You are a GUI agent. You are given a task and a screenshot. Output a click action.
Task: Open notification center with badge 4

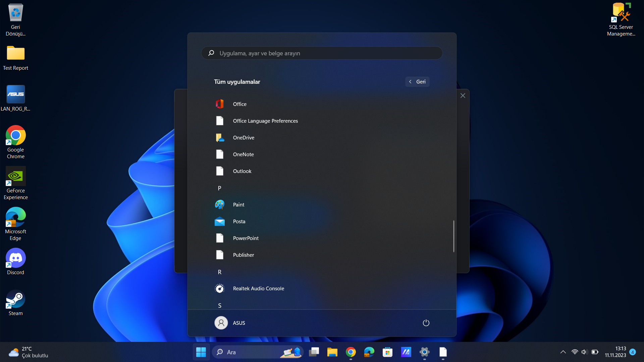633,352
